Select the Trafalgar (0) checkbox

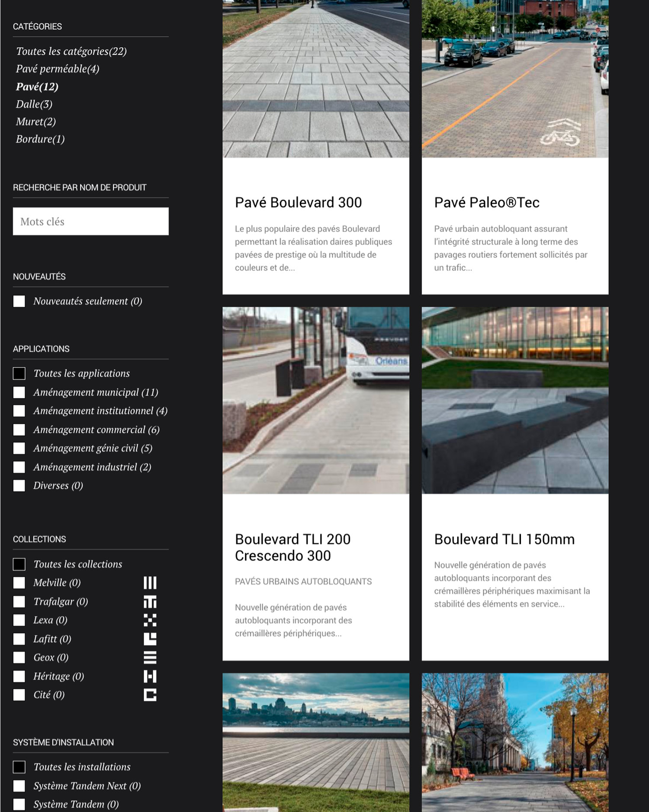[19, 602]
